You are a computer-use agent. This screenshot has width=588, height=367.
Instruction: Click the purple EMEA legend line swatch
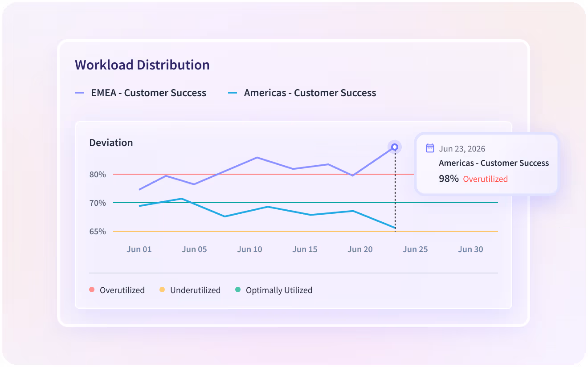[79, 93]
